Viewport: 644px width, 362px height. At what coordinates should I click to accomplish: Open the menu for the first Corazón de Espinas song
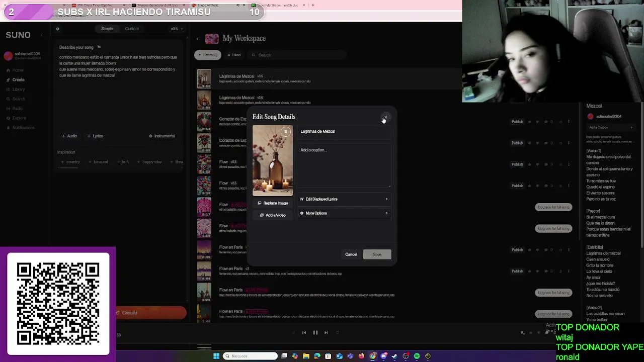pos(569,122)
